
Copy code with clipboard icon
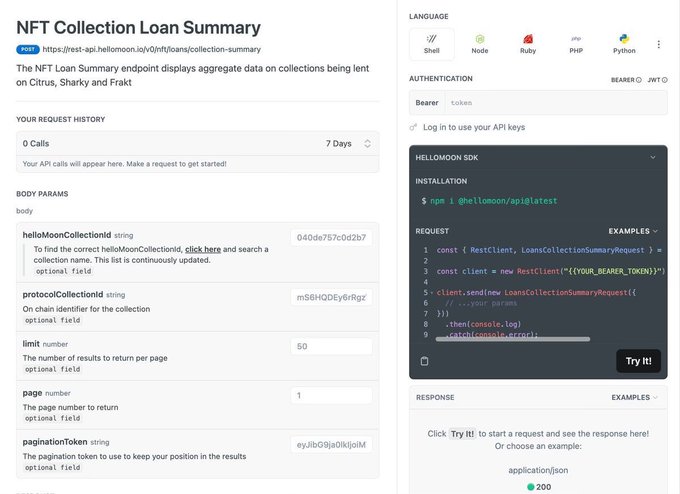click(x=425, y=361)
